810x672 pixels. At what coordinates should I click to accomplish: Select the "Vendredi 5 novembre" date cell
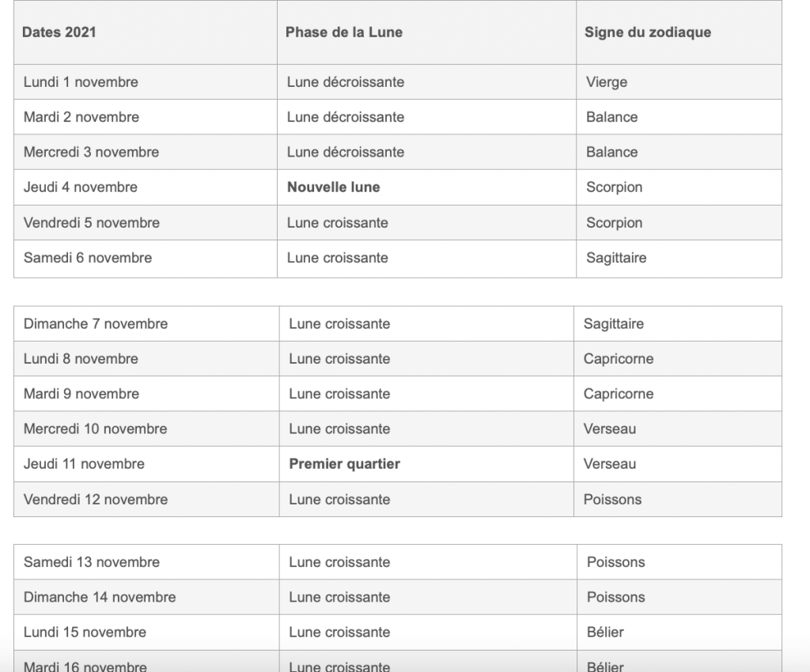tap(92, 223)
